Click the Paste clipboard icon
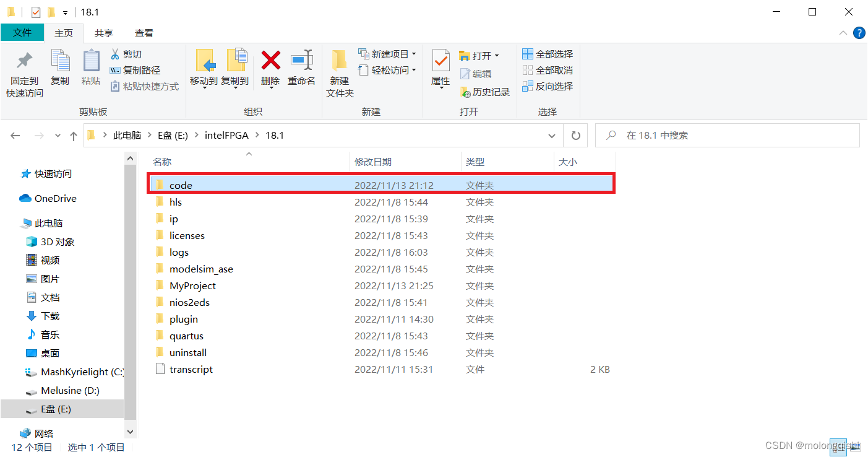Image resolution: width=868 pixels, height=457 pixels. point(91,68)
